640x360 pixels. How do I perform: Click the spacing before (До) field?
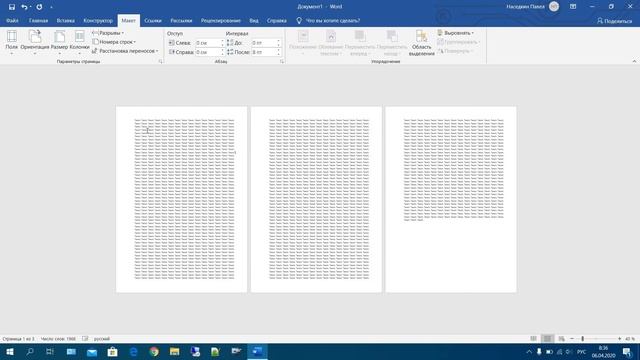264,42
